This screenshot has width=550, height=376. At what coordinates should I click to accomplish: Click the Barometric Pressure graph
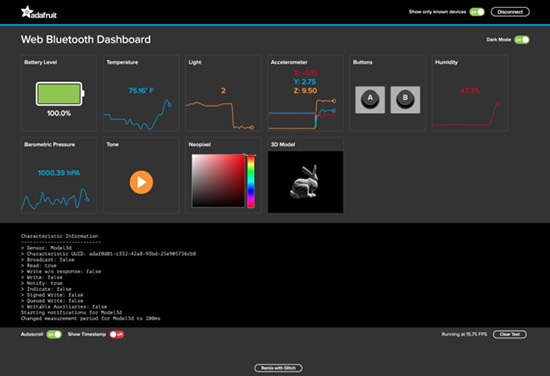click(59, 175)
